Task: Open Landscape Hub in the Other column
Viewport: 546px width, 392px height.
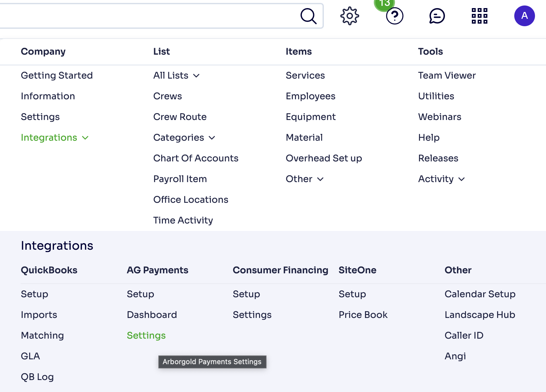Action: 480,314
